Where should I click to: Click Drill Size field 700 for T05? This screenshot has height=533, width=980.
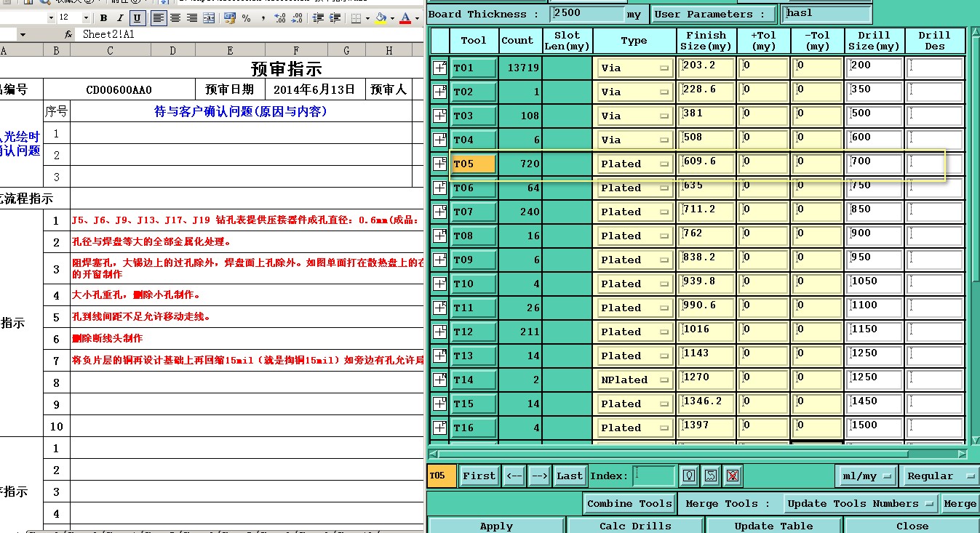[875, 164]
